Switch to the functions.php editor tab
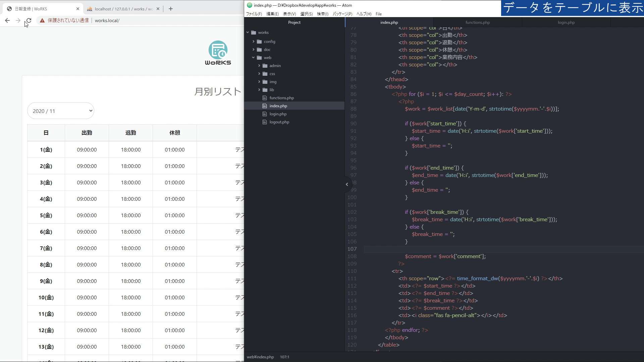644x362 pixels. click(x=478, y=22)
